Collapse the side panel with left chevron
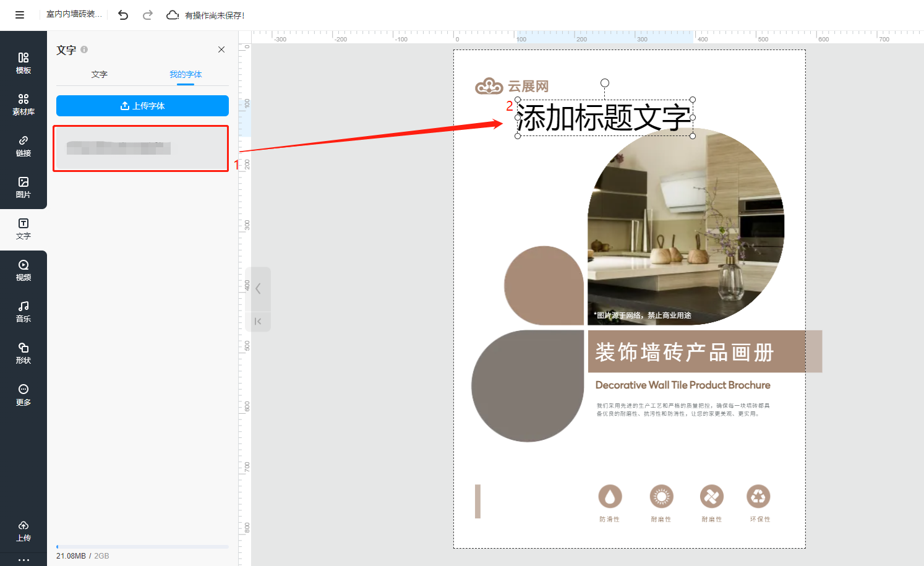Screen dimensions: 924x566 click(258, 288)
